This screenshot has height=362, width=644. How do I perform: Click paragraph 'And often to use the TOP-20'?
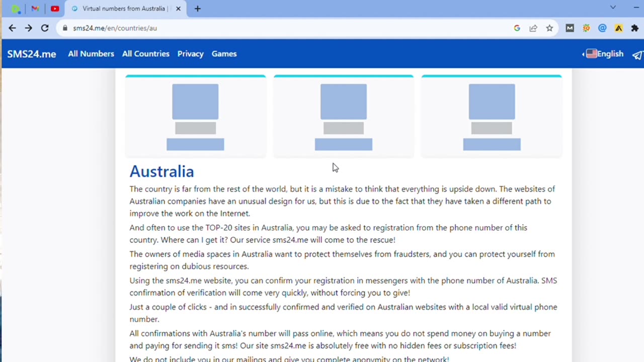[329, 234]
